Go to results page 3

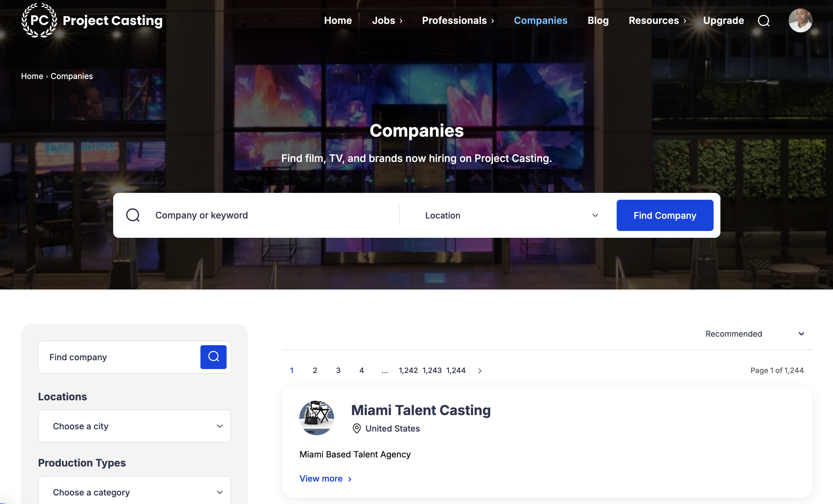point(338,370)
